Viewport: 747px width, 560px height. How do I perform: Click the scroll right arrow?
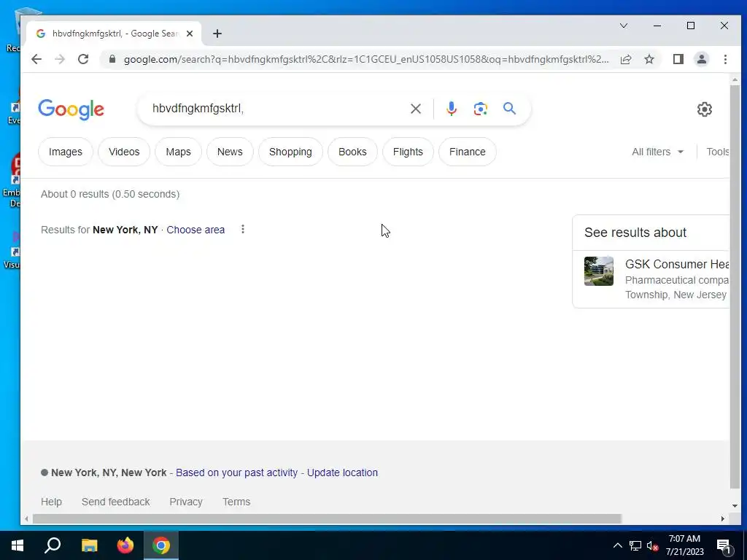pyautogui.click(x=723, y=518)
